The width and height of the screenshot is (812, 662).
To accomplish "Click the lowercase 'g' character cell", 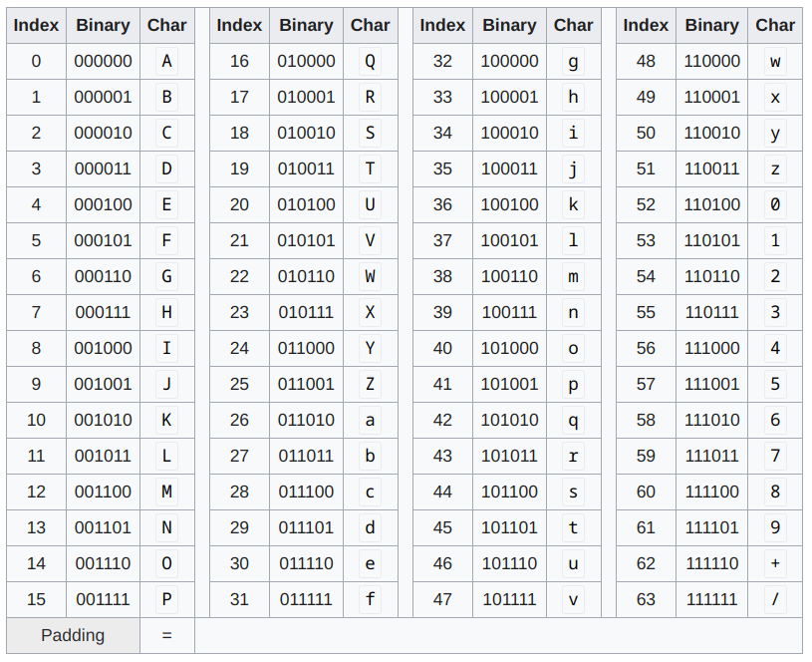I will (x=573, y=61).
